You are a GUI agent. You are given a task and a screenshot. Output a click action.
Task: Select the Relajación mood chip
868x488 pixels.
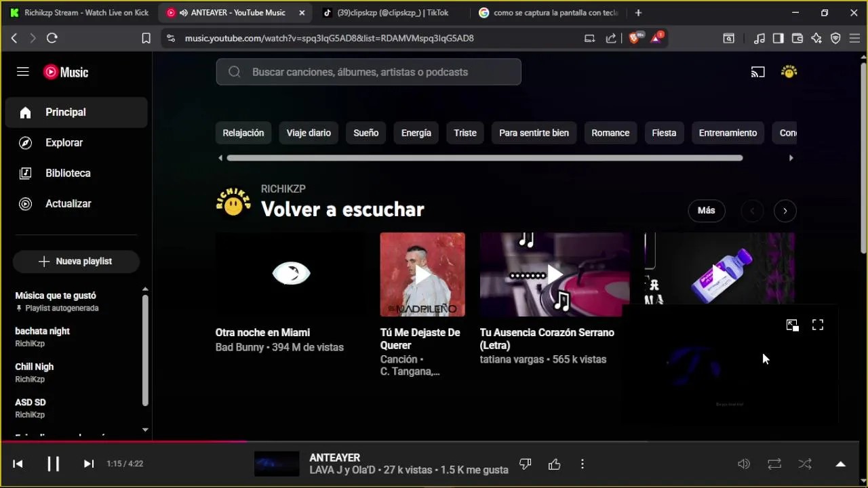(x=243, y=133)
